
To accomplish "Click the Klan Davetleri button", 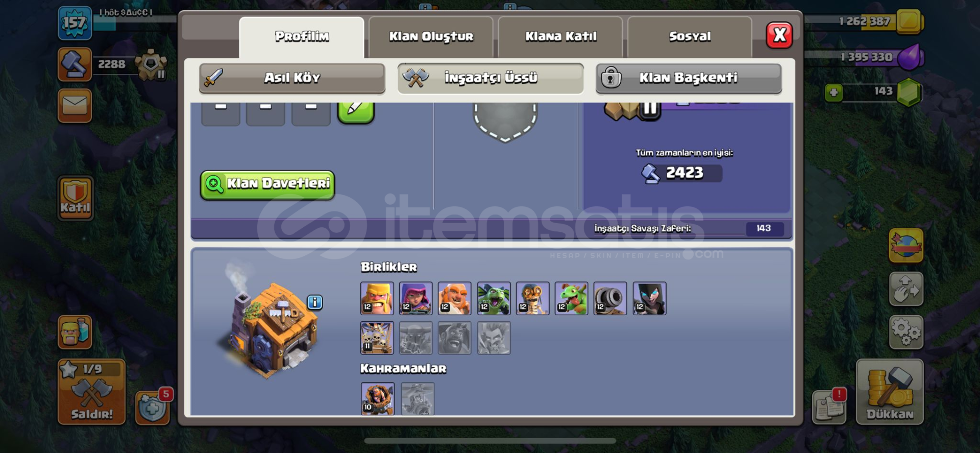I will pos(267,185).
